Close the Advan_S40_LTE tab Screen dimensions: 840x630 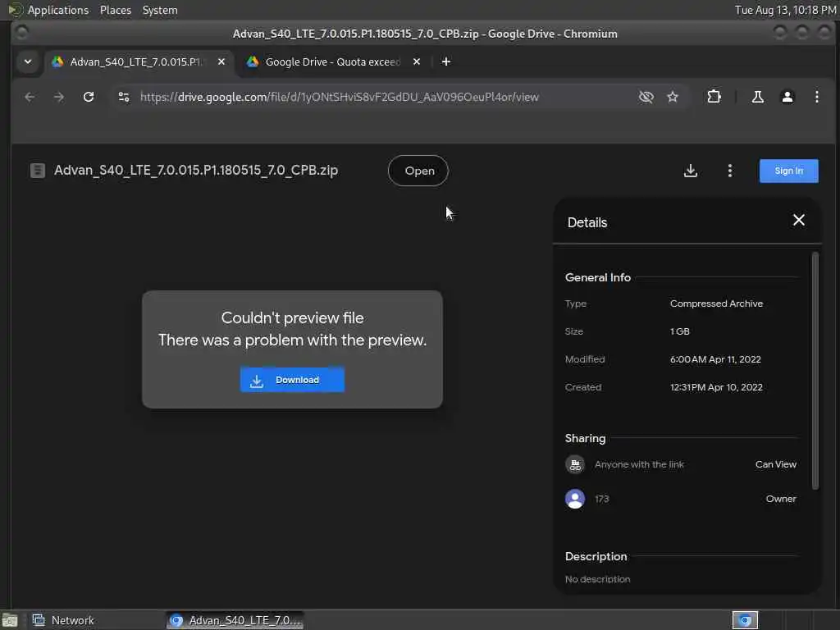(x=221, y=62)
